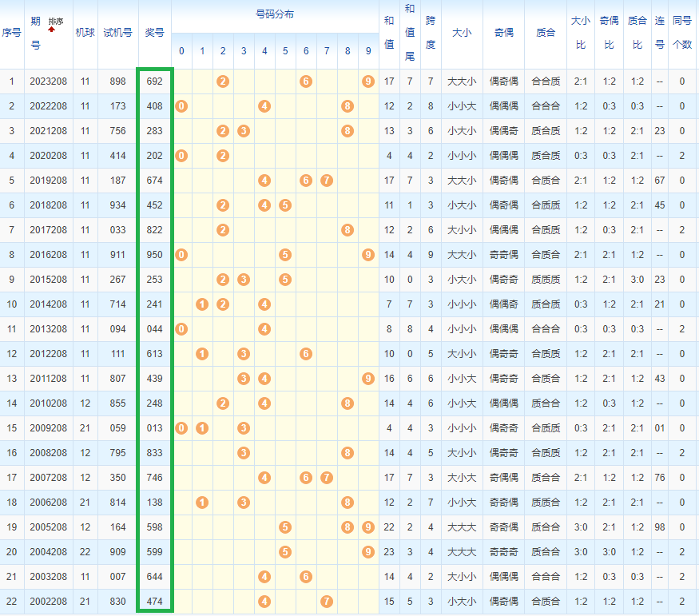Pick orange ball 5 in the 2016208 row
699x616 pixels.
[x=284, y=255]
